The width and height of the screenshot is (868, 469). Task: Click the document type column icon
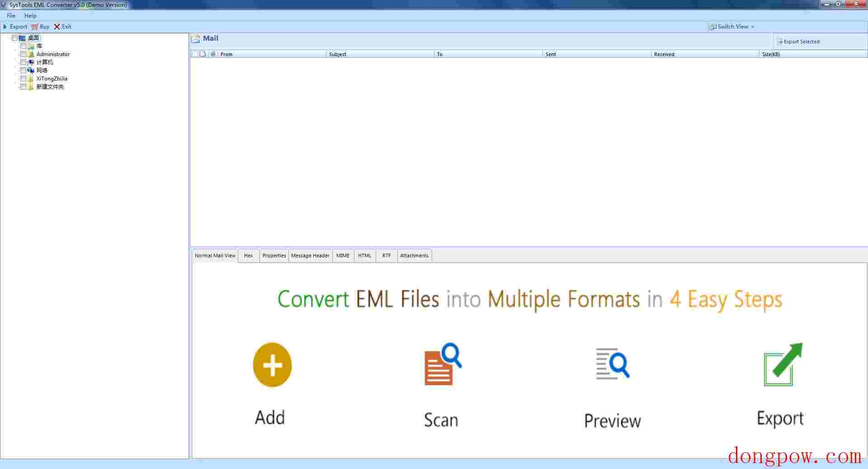tap(203, 54)
